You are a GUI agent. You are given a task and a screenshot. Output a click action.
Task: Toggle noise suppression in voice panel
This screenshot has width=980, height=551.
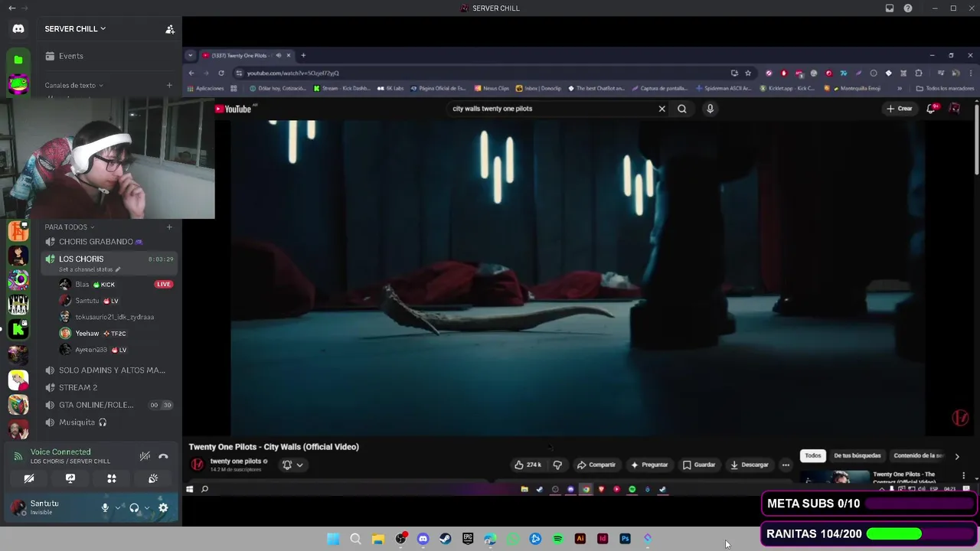click(145, 456)
